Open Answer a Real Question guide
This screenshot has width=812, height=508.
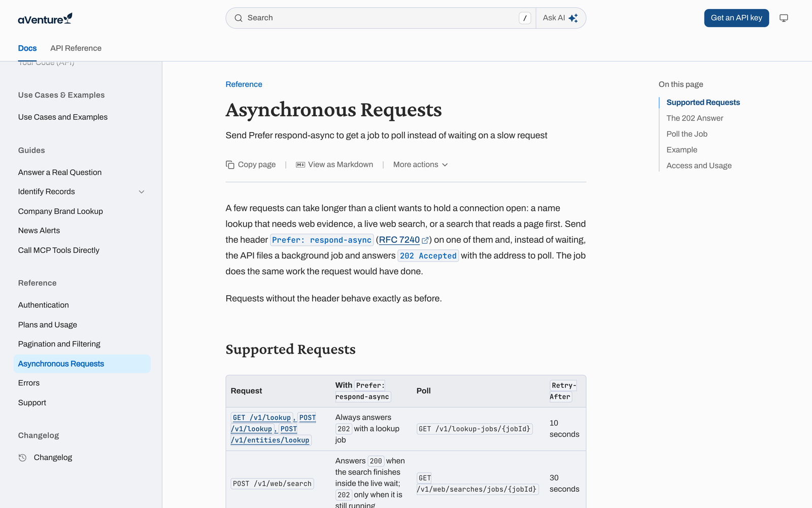pyautogui.click(x=60, y=172)
